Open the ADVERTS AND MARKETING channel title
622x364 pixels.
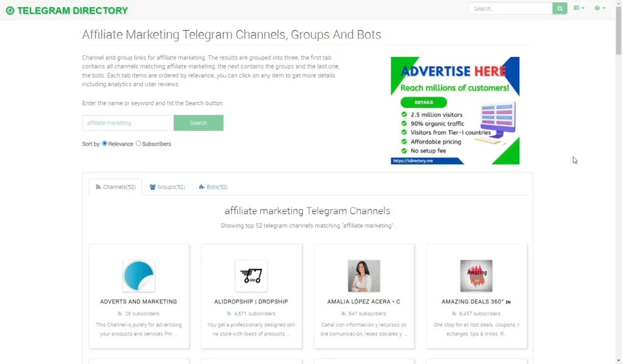(x=138, y=302)
